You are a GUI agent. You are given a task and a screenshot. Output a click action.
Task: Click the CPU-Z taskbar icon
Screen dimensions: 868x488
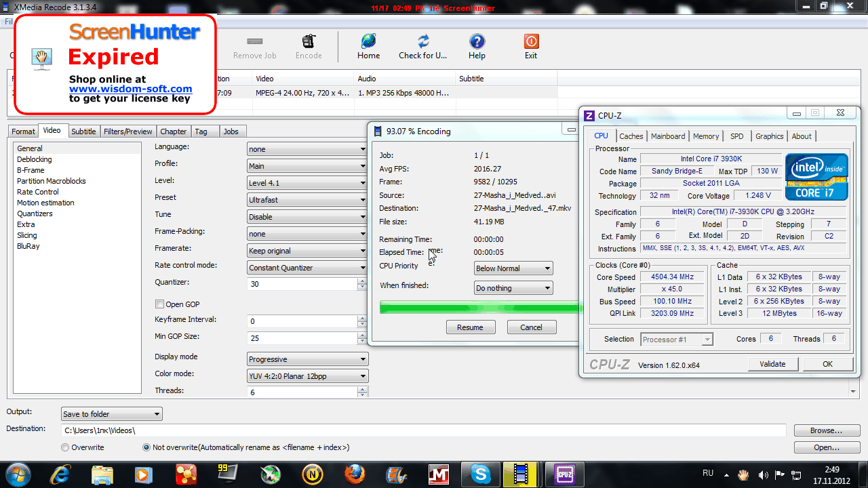click(564, 473)
